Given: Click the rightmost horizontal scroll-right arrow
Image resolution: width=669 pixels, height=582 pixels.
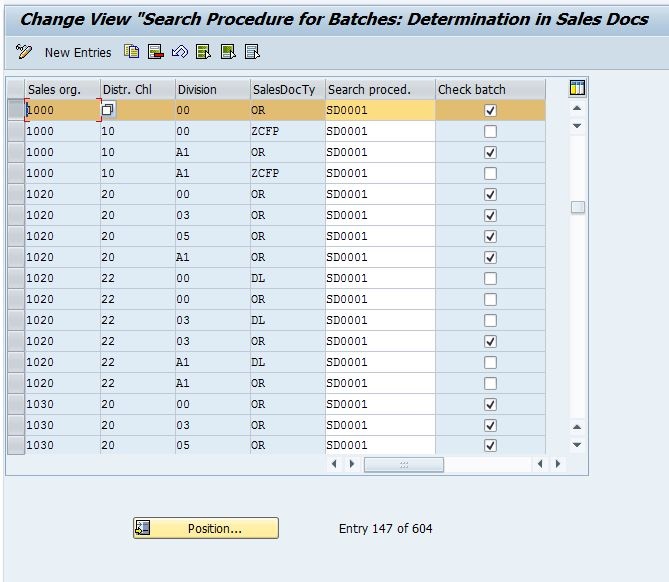Looking at the screenshot, I should (558, 464).
